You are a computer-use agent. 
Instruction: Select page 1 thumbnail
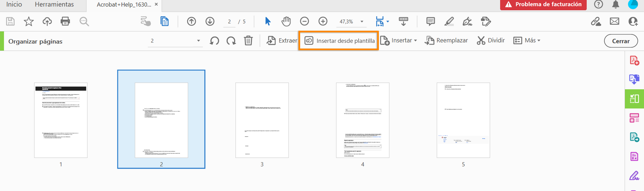pyautogui.click(x=61, y=120)
